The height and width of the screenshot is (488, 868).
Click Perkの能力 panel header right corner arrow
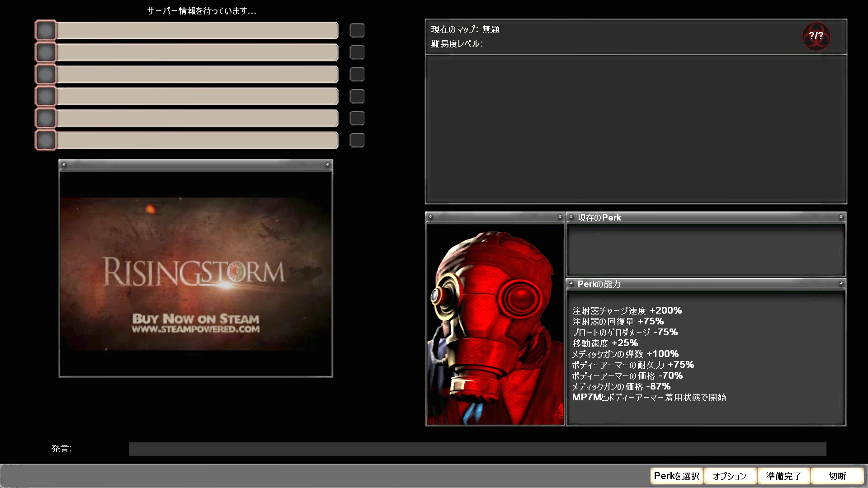841,284
